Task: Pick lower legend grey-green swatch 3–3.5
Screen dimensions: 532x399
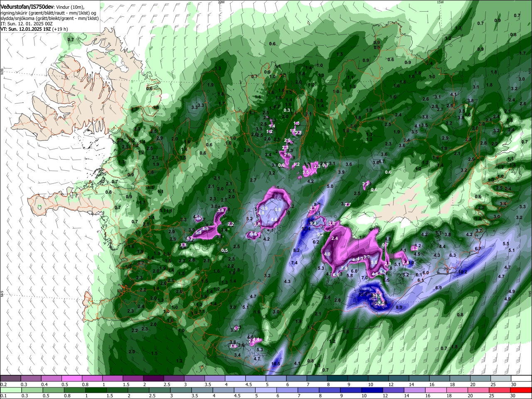Action: pyautogui.click(x=181, y=390)
